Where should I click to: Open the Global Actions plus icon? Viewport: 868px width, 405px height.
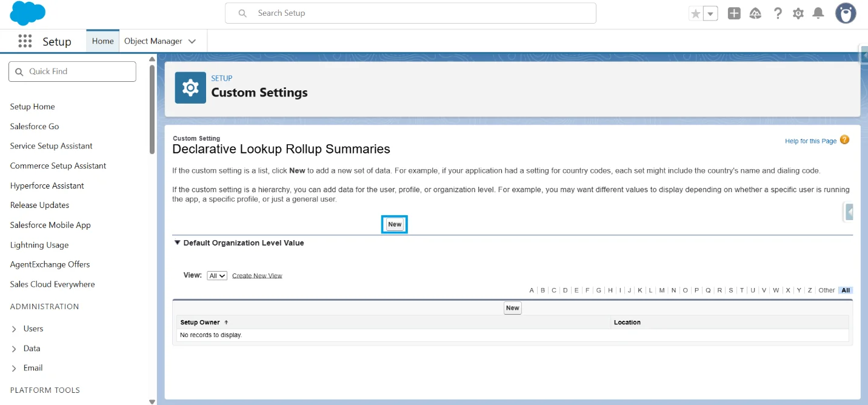click(734, 13)
